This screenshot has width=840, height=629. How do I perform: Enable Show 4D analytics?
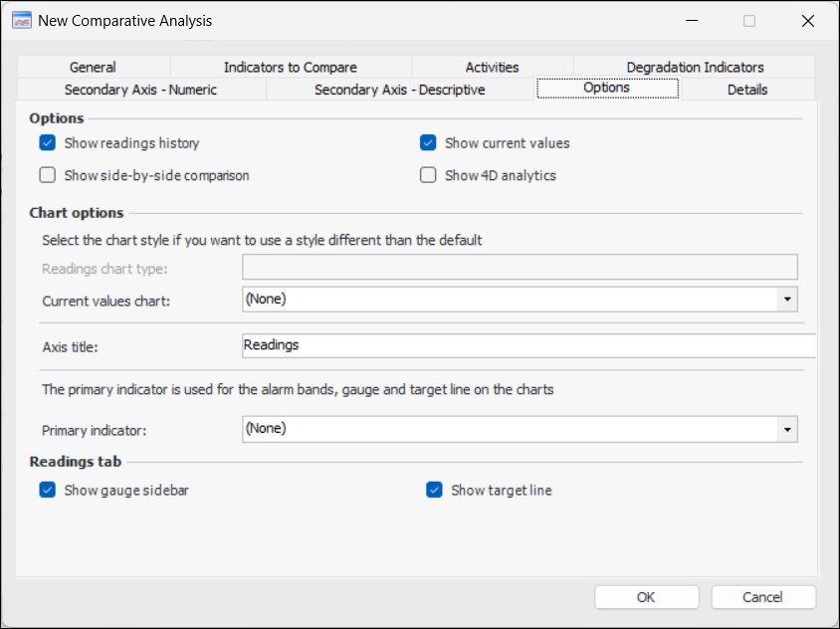click(x=428, y=175)
